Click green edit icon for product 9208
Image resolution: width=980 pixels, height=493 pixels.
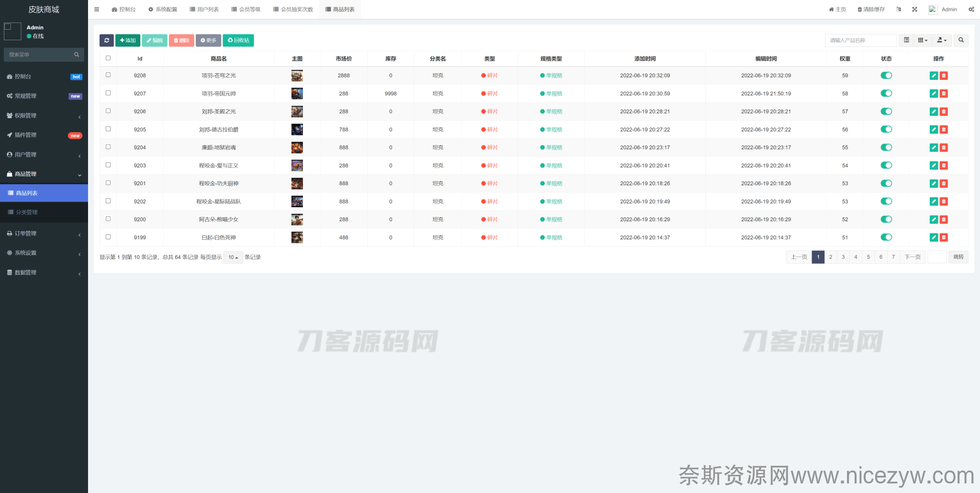pyautogui.click(x=933, y=76)
